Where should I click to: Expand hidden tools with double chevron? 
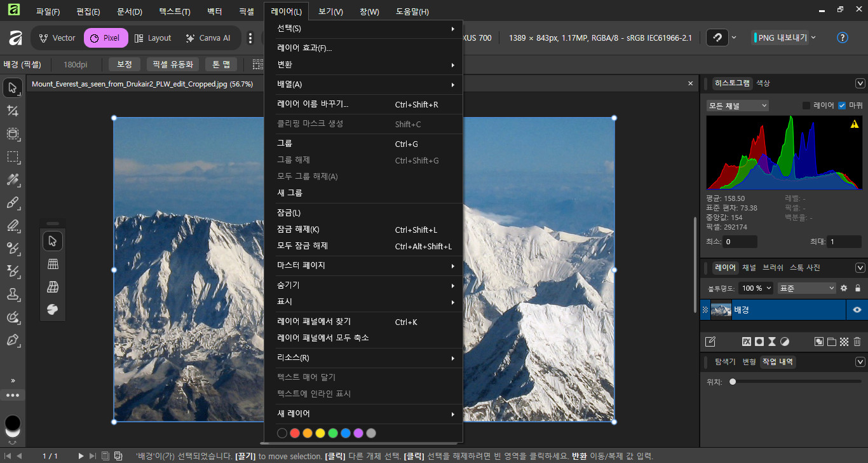point(13,380)
